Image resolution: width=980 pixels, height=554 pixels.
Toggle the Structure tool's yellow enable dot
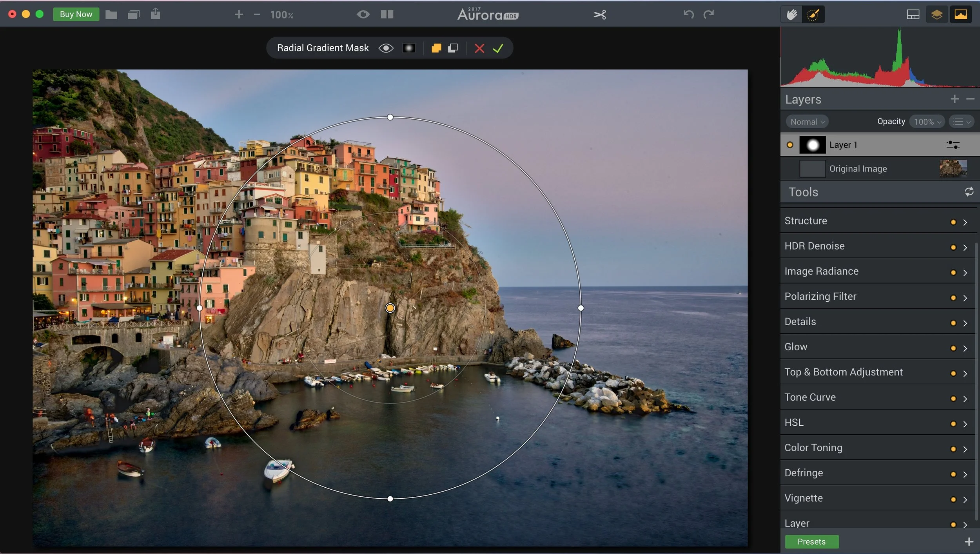953,222
